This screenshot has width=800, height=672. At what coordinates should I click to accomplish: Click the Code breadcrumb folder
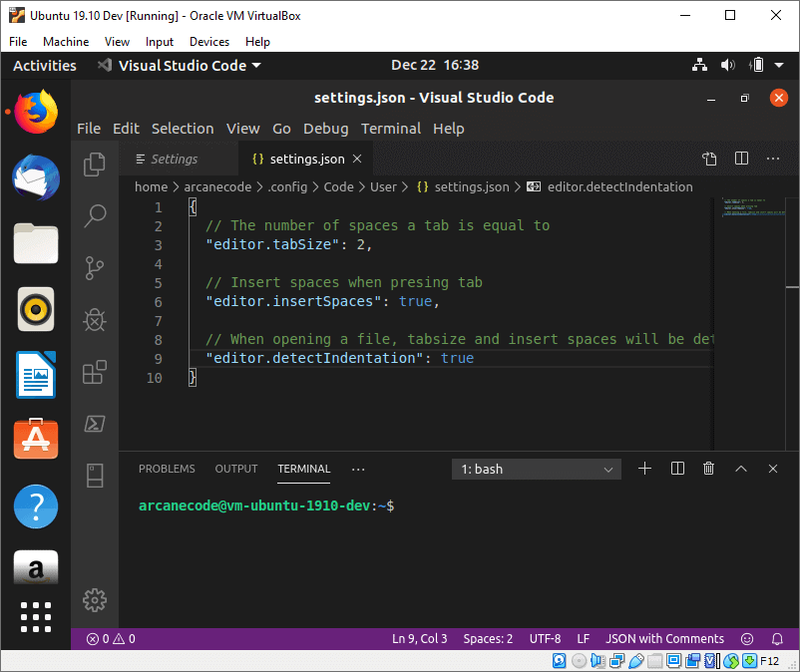click(338, 187)
